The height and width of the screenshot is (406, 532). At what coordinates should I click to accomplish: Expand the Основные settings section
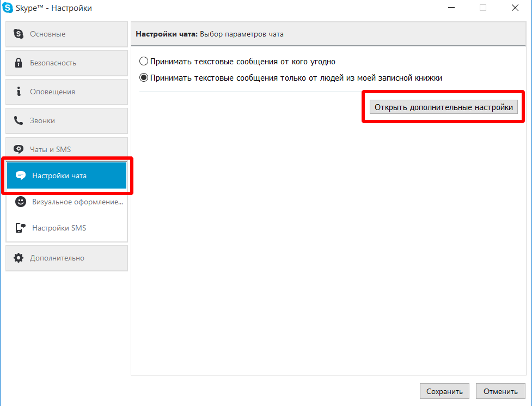click(66, 34)
